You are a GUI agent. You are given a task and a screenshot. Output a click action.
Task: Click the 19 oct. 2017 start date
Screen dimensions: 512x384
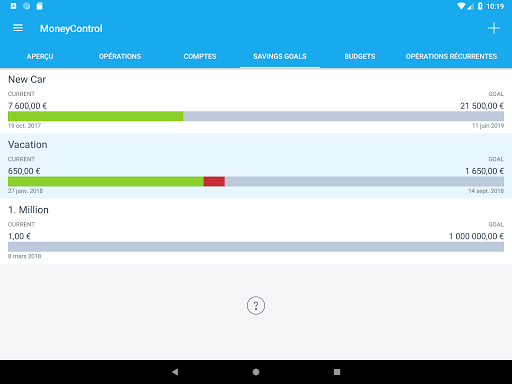point(24,126)
